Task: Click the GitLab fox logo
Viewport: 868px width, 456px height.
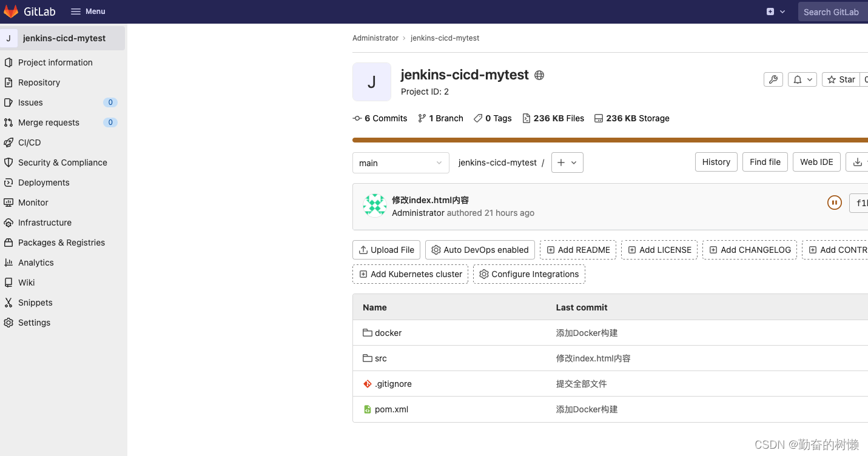Action: [x=11, y=12]
